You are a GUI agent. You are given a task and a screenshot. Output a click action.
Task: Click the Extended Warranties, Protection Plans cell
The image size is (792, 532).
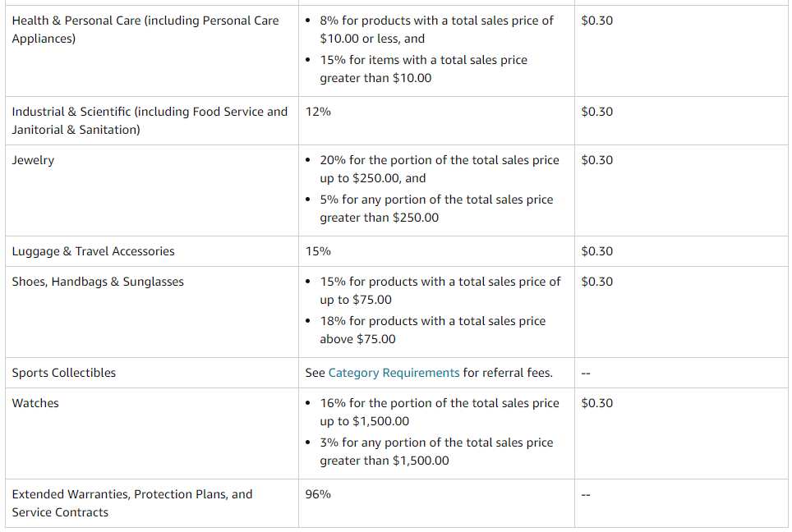pyautogui.click(x=132, y=503)
